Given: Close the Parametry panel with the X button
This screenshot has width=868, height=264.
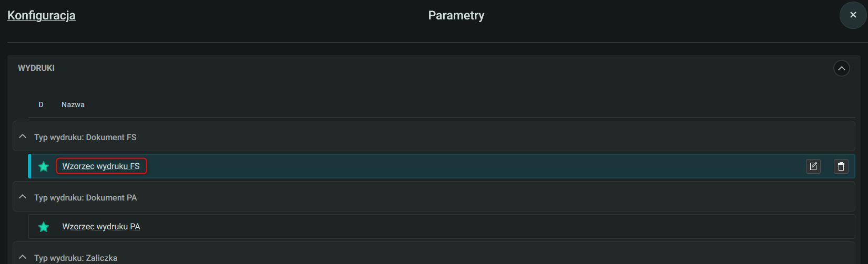Looking at the screenshot, I should pyautogui.click(x=853, y=15).
